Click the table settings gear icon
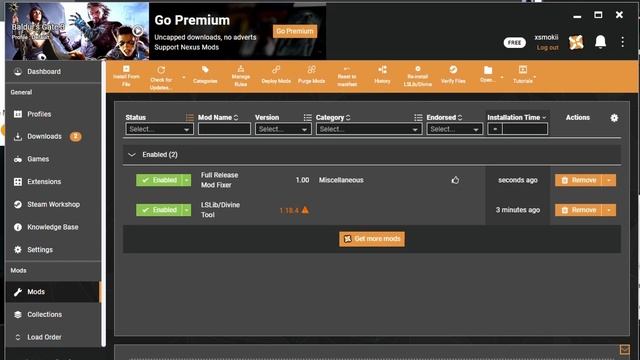Screen dimensions: 640x360 tap(614, 118)
